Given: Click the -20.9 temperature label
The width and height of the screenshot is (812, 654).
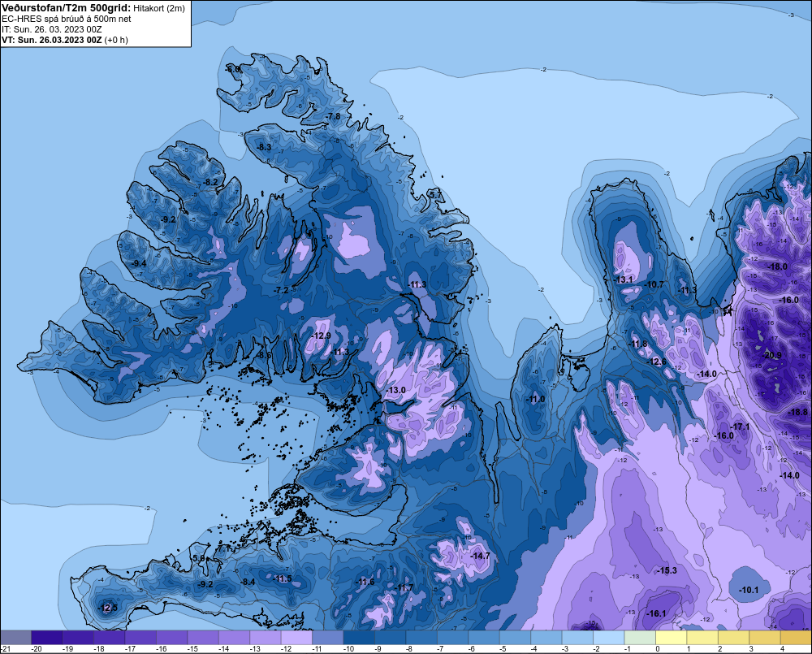Looking at the screenshot, I should coord(772,355).
